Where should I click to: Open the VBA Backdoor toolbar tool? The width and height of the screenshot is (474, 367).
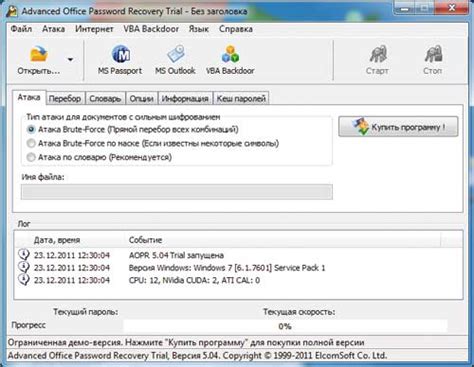tap(230, 60)
